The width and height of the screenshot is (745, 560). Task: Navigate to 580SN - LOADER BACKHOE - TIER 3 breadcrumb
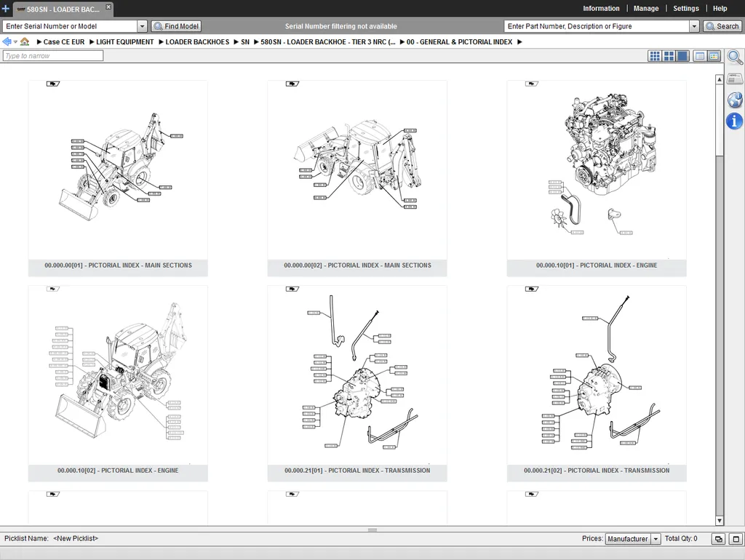click(x=328, y=41)
